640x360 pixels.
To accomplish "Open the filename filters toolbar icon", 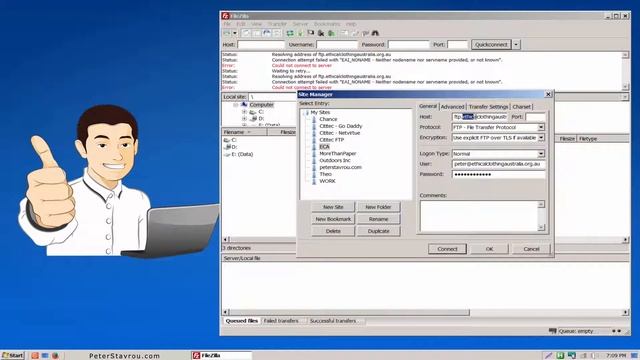I will coord(345,33).
